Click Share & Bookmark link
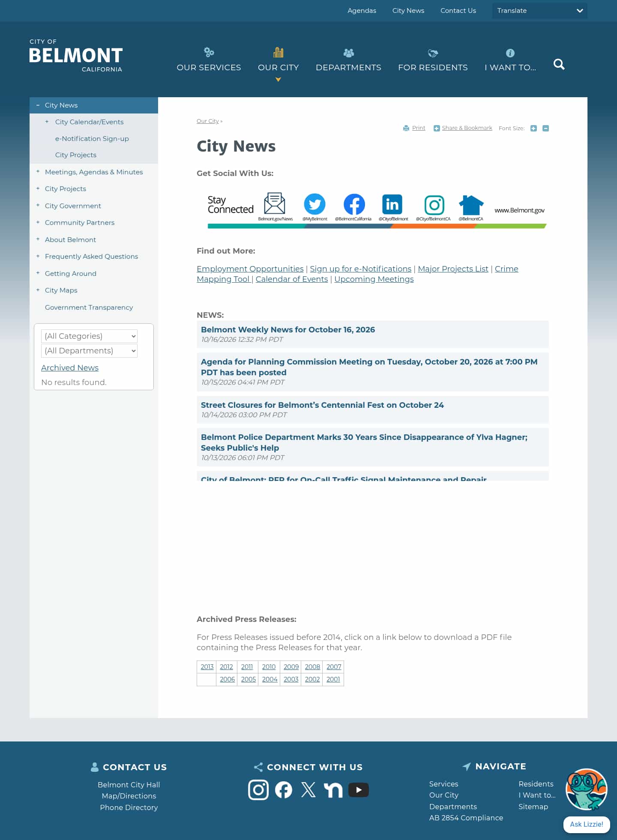This screenshot has width=617, height=840. coord(467,128)
